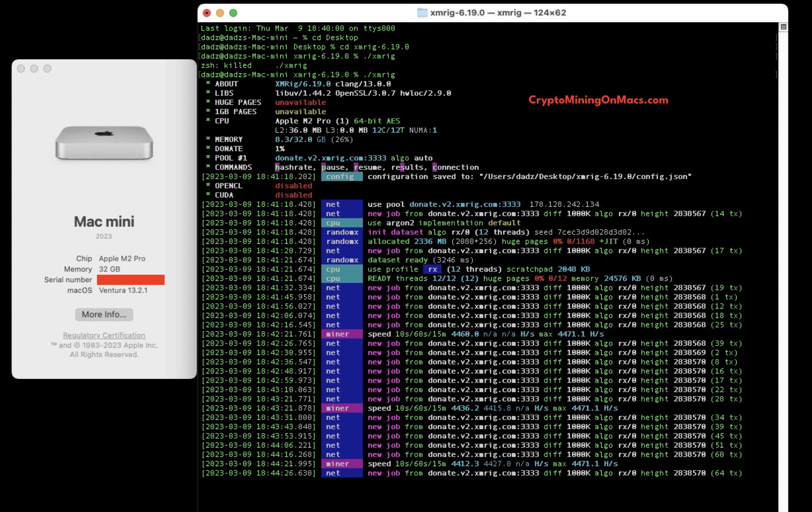Click the seed '7cec3d9d028d3d02...' text
Viewport: 812px width, 512px height.
[x=601, y=232]
